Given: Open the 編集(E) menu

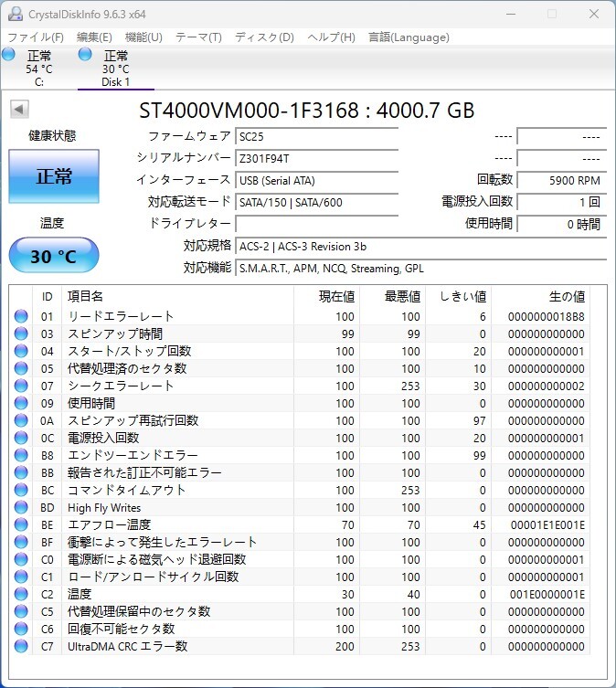Looking at the screenshot, I should click(x=94, y=37).
